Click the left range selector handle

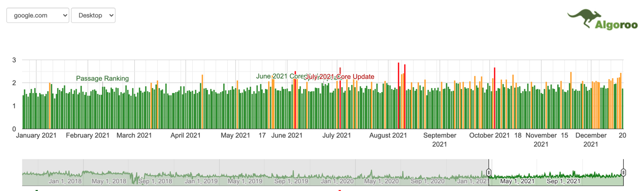click(489, 172)
